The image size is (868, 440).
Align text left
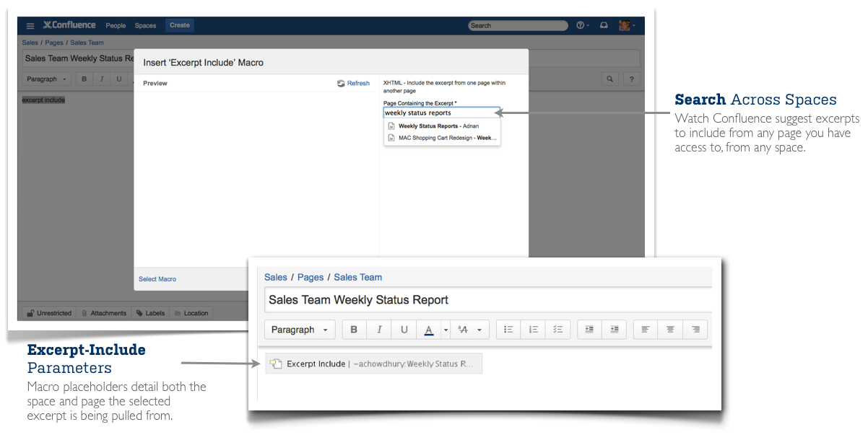tap(646, 330)
